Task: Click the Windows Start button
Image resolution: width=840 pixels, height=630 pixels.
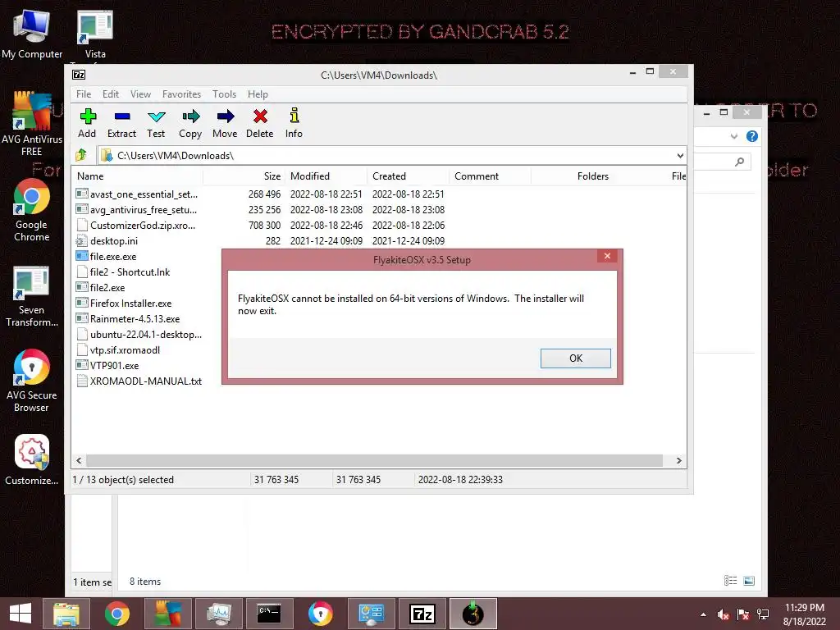Action: click(21, 614)
